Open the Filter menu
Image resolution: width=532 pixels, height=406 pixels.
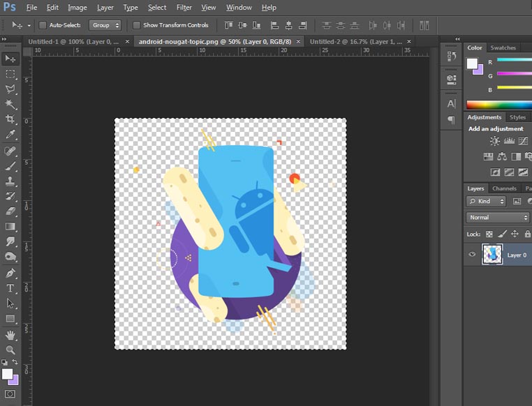(184, 8)
